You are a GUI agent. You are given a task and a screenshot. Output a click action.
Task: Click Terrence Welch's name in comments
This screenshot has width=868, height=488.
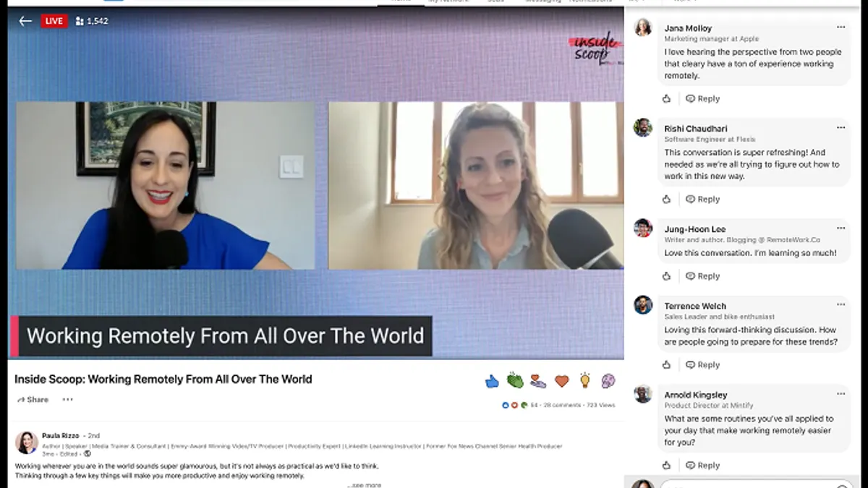(695, 306)
